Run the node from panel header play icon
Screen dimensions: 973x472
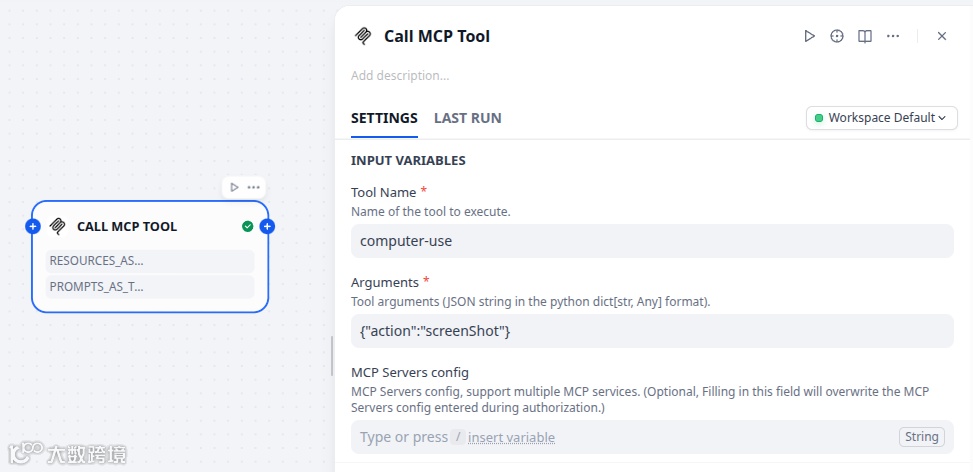coord(810,36)
